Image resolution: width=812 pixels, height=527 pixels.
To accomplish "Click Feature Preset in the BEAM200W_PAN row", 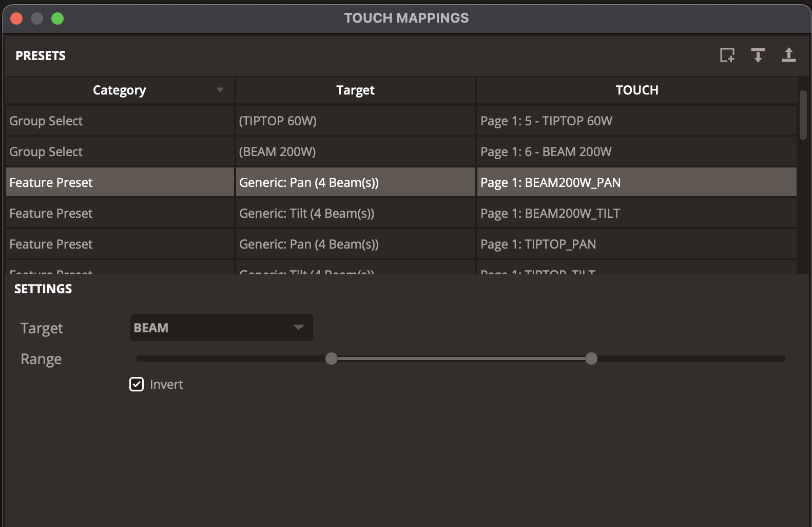I will pos(120,182).
